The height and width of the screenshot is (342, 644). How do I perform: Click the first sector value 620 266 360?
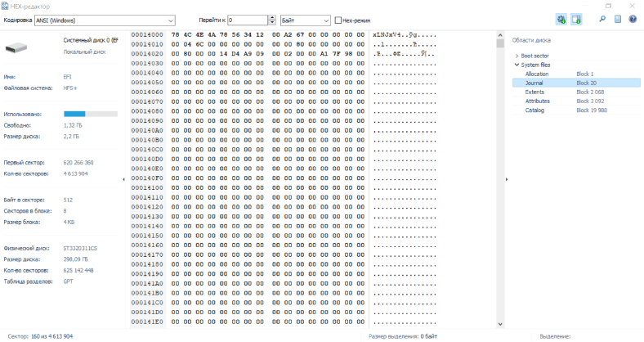pos(78,163)
